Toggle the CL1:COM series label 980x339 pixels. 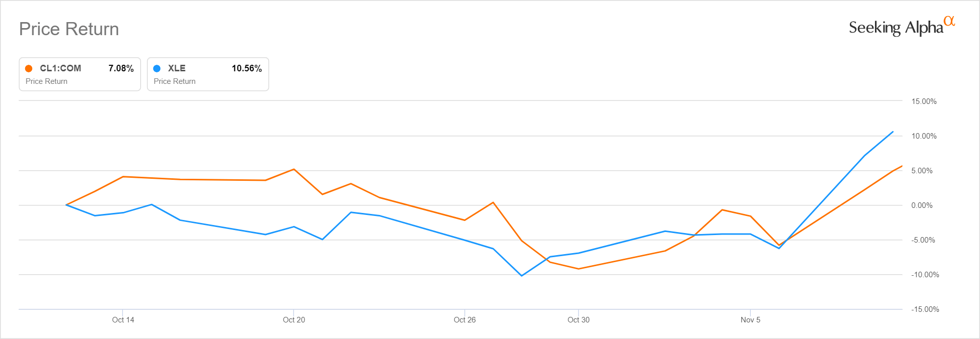coord(60,68)
